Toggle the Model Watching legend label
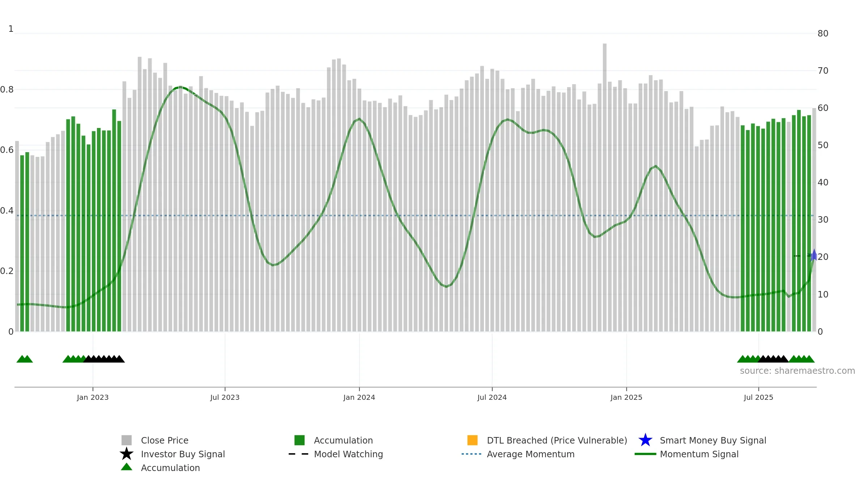The width and height of the screenshot is (868, 488). tap(348, 454)
